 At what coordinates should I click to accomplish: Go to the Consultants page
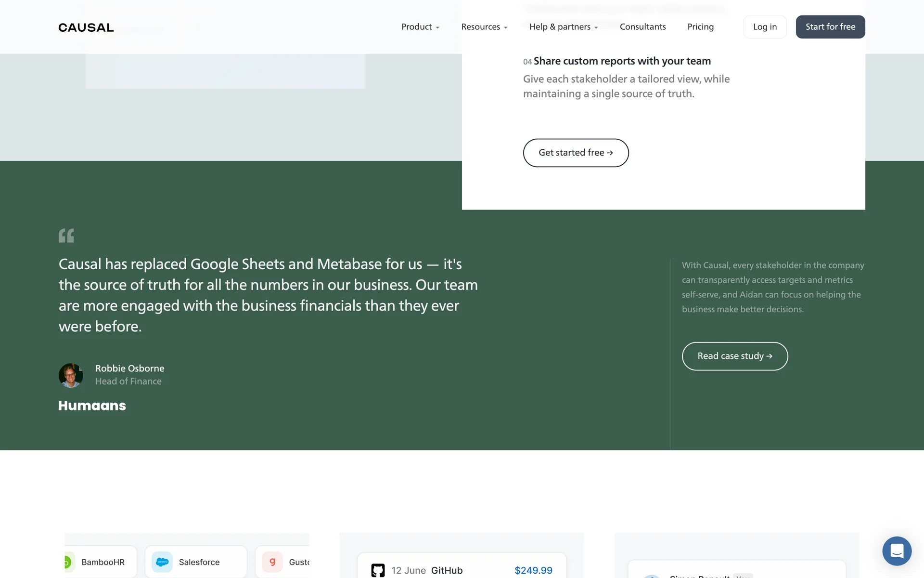pyautogui.click(x=642, y=27)
